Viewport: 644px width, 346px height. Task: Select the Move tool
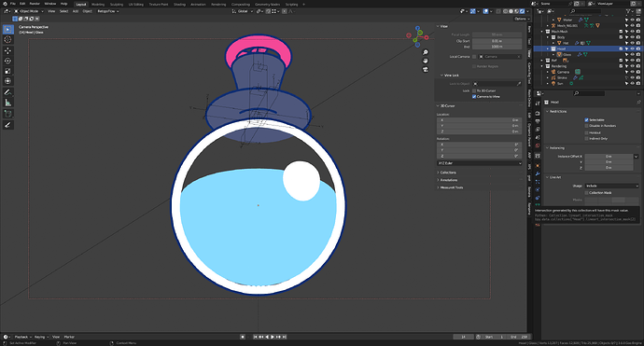point(7,50)
